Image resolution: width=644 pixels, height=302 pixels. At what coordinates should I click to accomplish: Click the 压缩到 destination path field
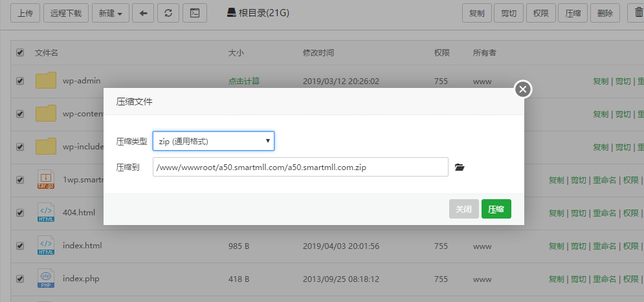point(300,167)
